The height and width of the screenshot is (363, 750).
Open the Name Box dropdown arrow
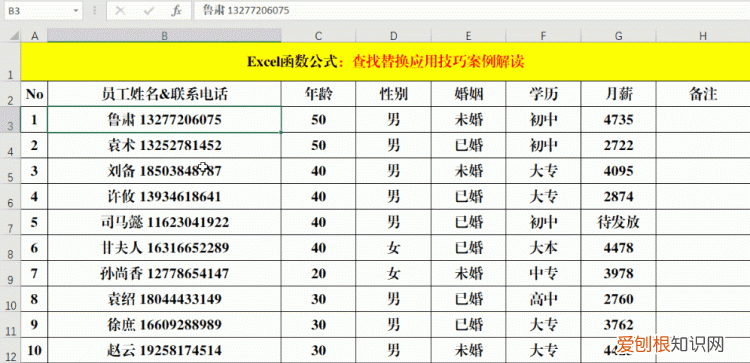[x=76, y=11]
